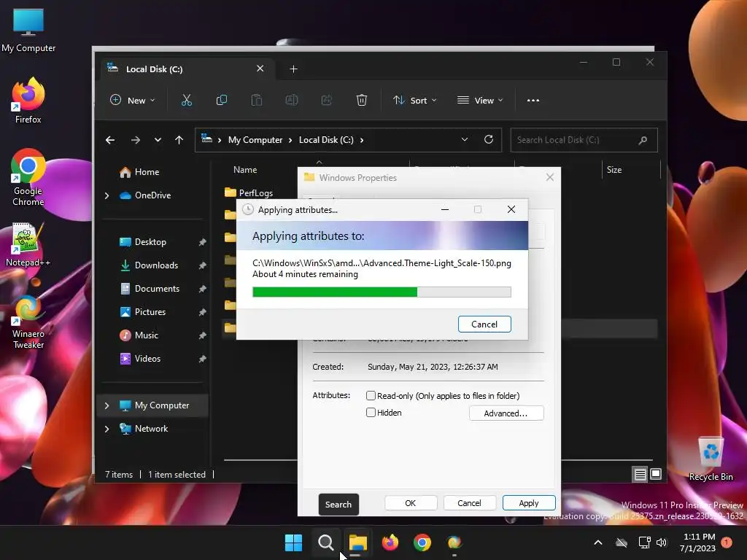Open recent locations chevron in navigation bar
The height and width of the screenshot is (560, 747).
click(x=158, y=140)
